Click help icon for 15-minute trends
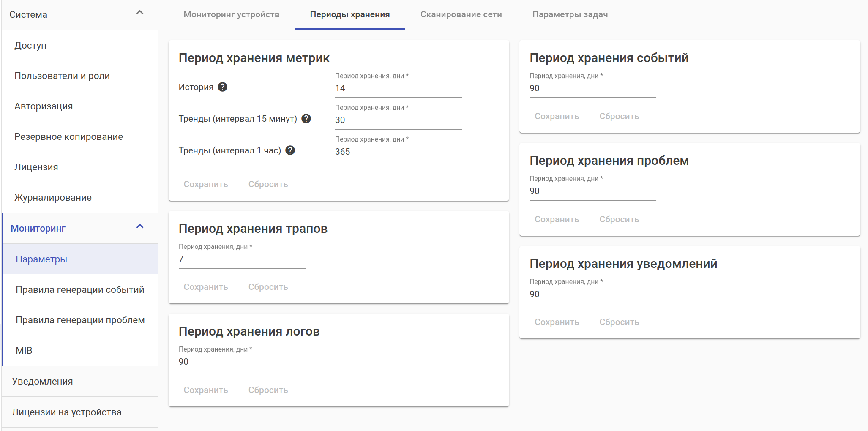Image resolution: width=868 pixels, height=431 pixels. (306, 119)
